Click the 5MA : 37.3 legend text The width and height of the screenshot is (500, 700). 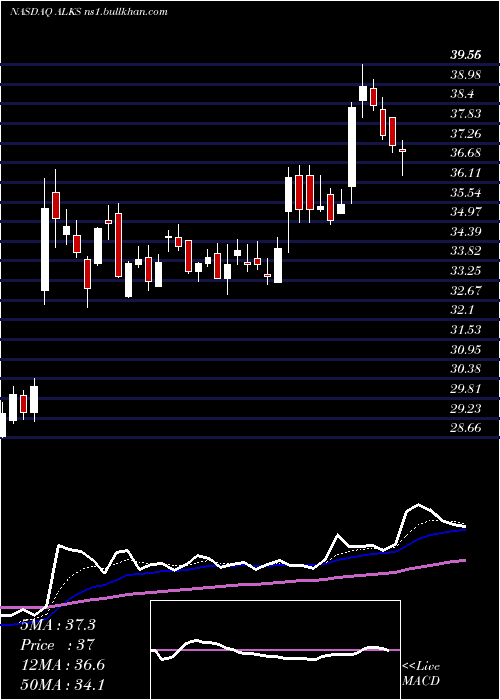[58, 625]
